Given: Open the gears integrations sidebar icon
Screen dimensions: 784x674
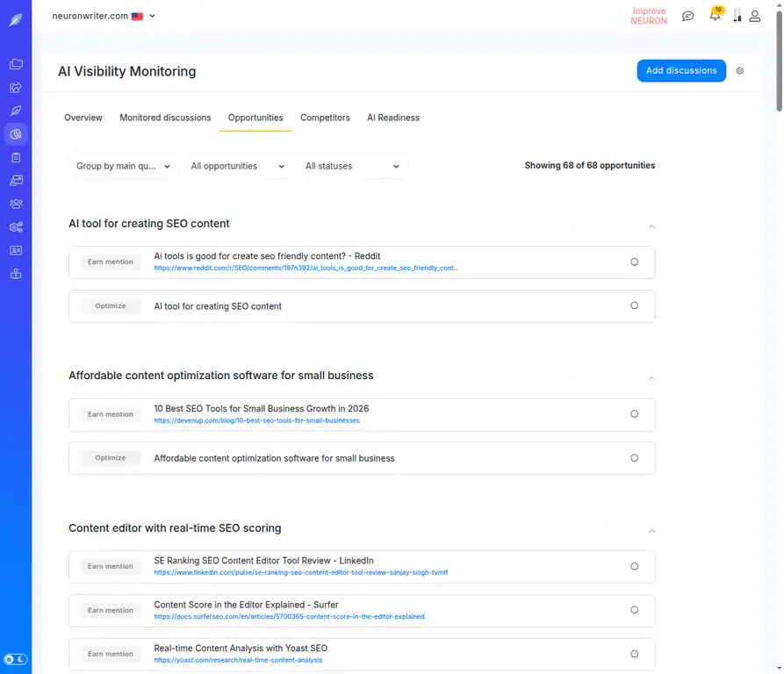Looking at the screenshot, I should [x=16, y=227].
